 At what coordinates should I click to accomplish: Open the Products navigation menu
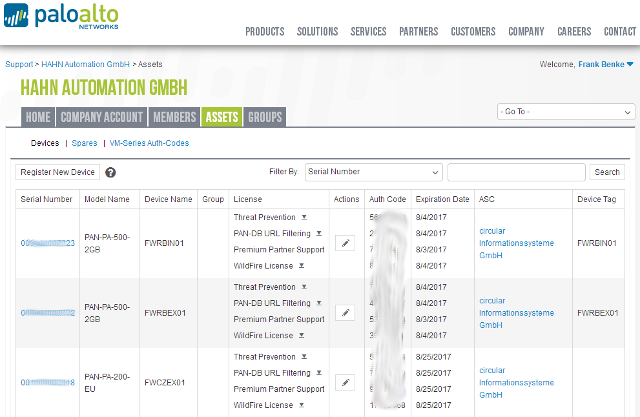click(x=265, y=31)
